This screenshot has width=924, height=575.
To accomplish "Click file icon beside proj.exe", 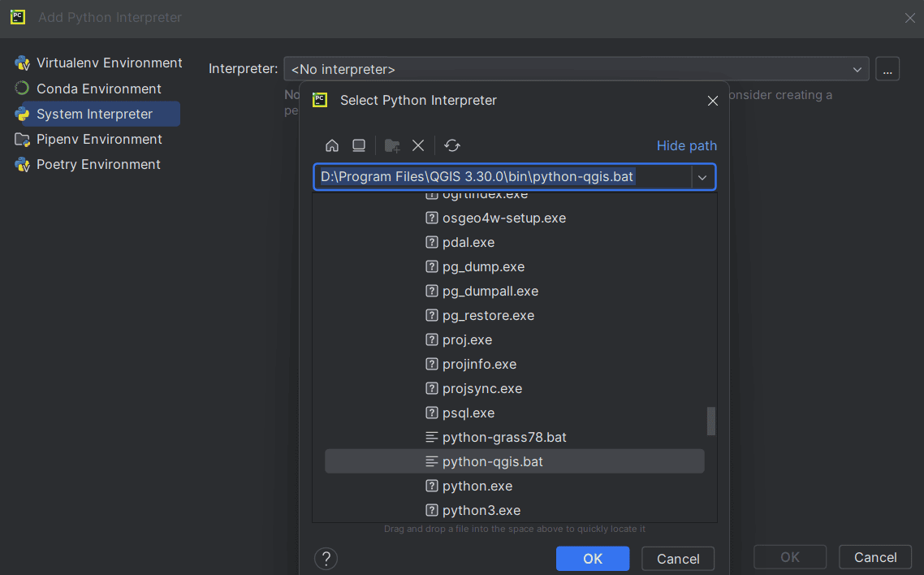I will tap(431, 340).
